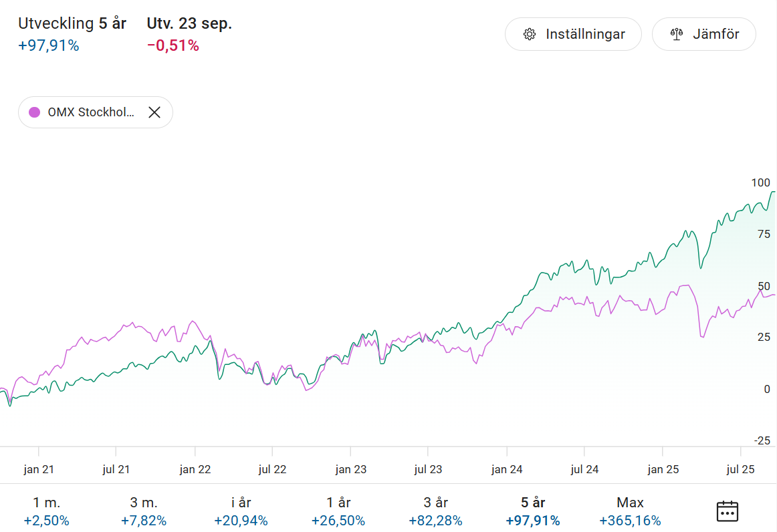Switch to the 3 m. period
The width and height of the screenshot is (777, 532).
(144, 511)
